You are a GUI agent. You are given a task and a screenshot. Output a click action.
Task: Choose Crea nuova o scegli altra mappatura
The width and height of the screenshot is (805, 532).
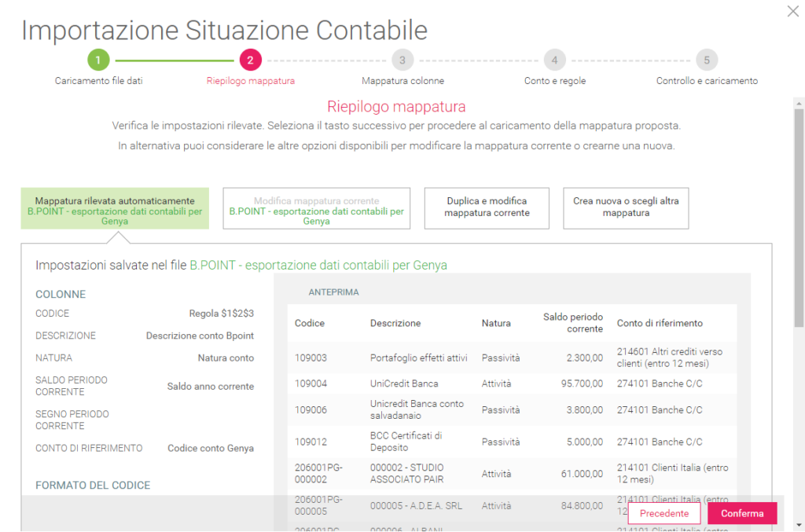pyautogui.click(x=626, y=208)
